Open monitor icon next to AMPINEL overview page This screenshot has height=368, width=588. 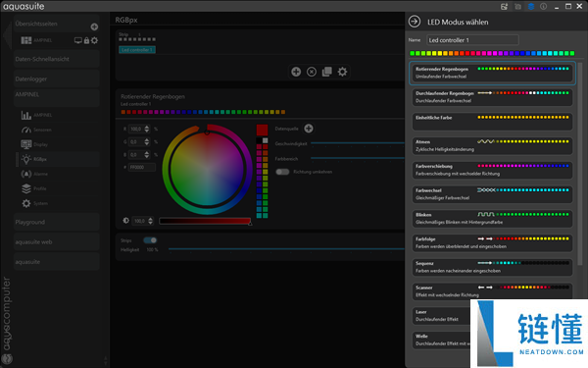pyautogui.click(x=78, y=40)
